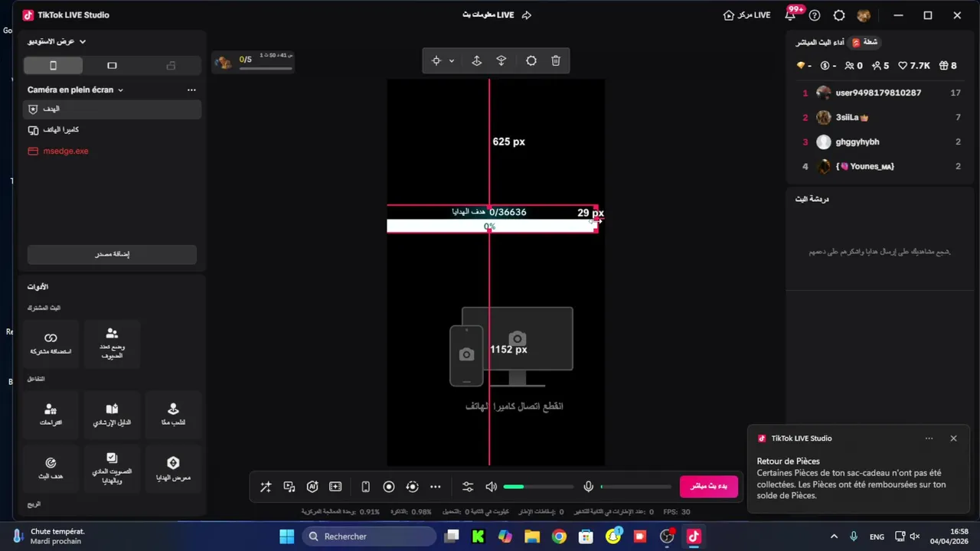980x551 pixels.
Task: Open more options in bottom toolbar
Action: [x=436, y=487]
